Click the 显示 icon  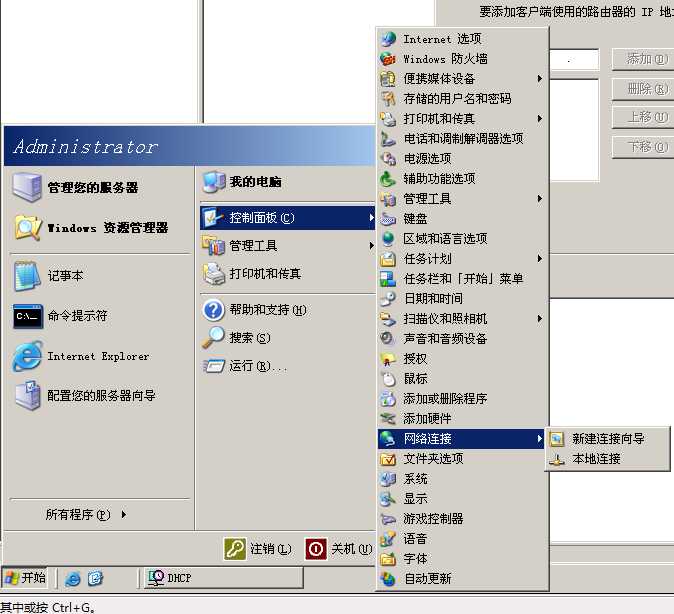click(x=388, y=499)
